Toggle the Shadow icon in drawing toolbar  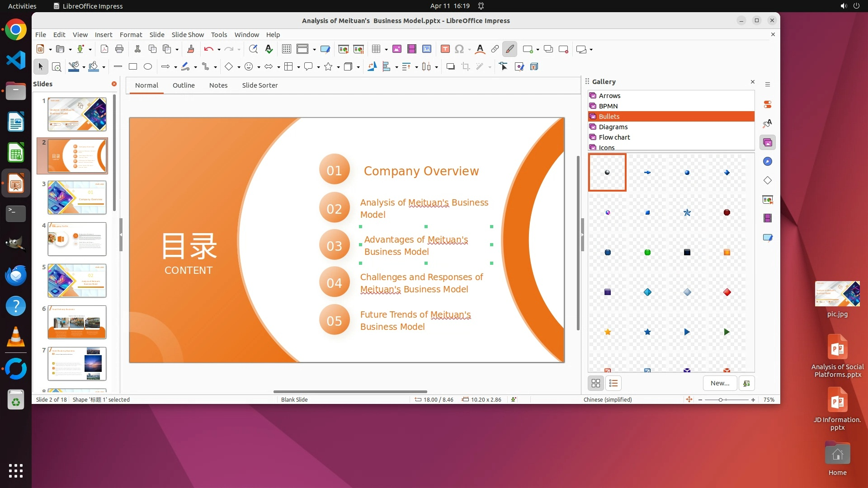[x=450, y=67]
